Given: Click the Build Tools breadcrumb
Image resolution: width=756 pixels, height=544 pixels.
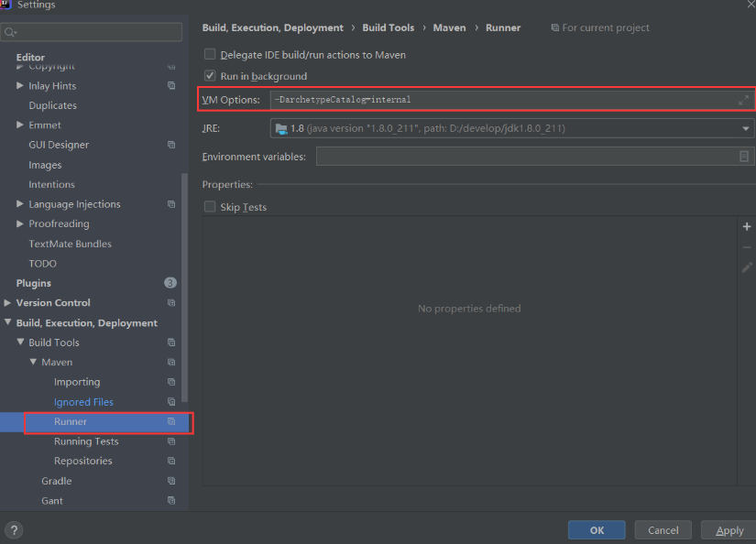Looking at the screenshot, I should (389, 28).
